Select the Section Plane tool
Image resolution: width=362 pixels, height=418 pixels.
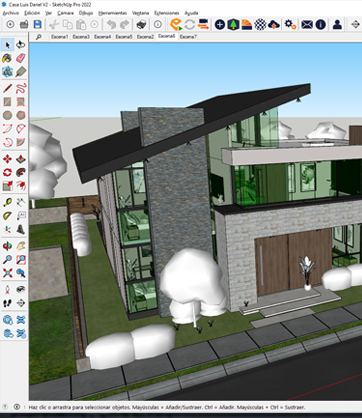(21, 303)
